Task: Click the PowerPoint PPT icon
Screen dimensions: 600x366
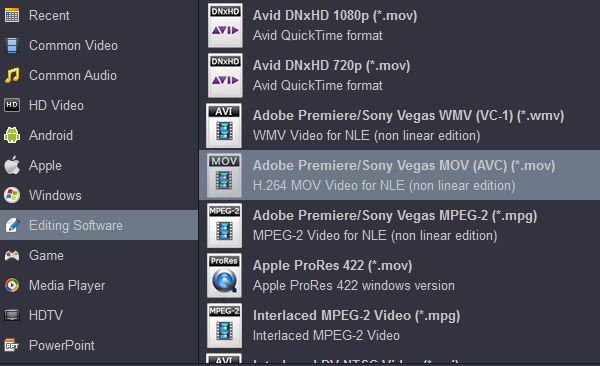Action: (12, 345)
